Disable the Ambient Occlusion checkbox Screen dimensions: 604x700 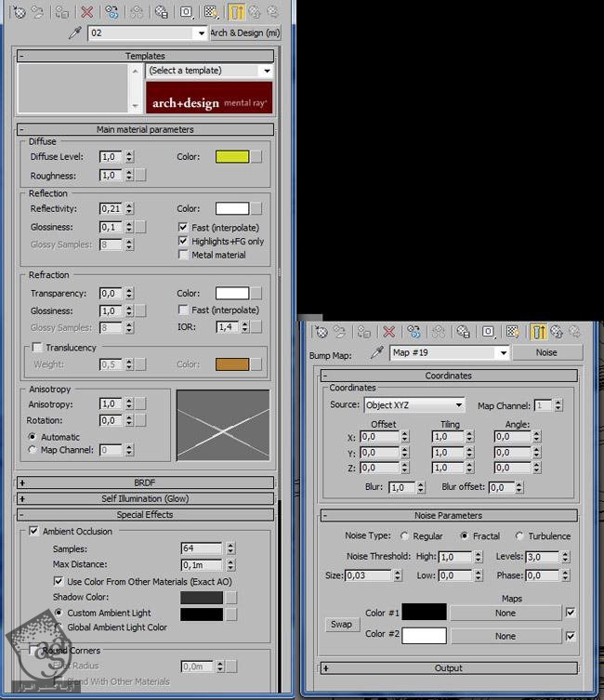pos(34,532)
